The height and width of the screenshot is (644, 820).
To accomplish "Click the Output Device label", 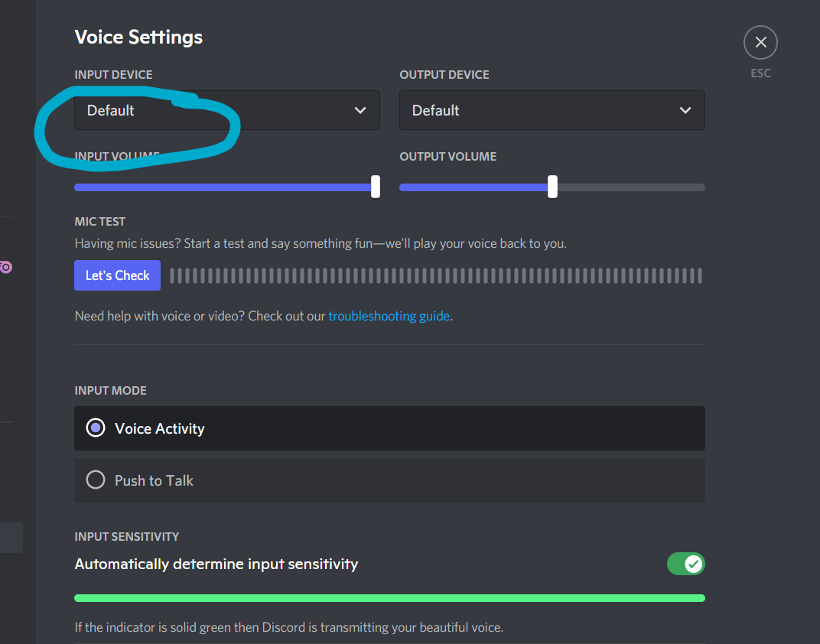I will (x=444, y=75).
